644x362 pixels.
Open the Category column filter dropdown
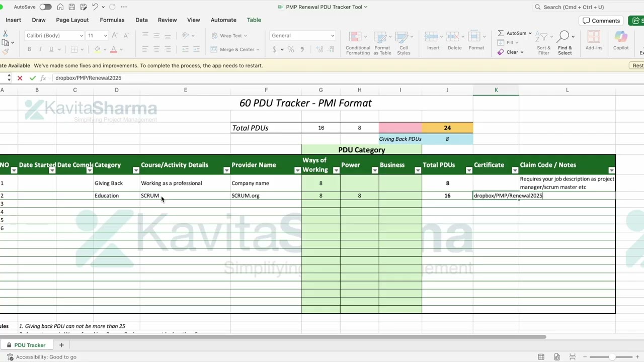point(136,170)
